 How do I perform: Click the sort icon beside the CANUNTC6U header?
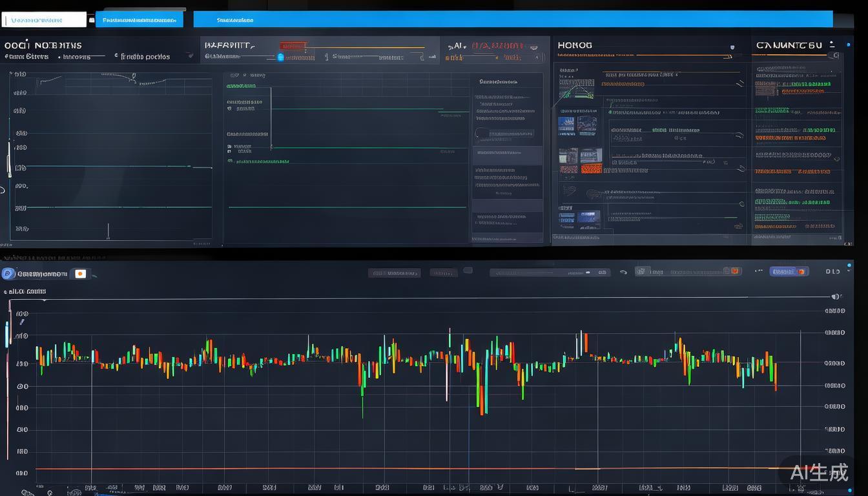tap(832, 44)
